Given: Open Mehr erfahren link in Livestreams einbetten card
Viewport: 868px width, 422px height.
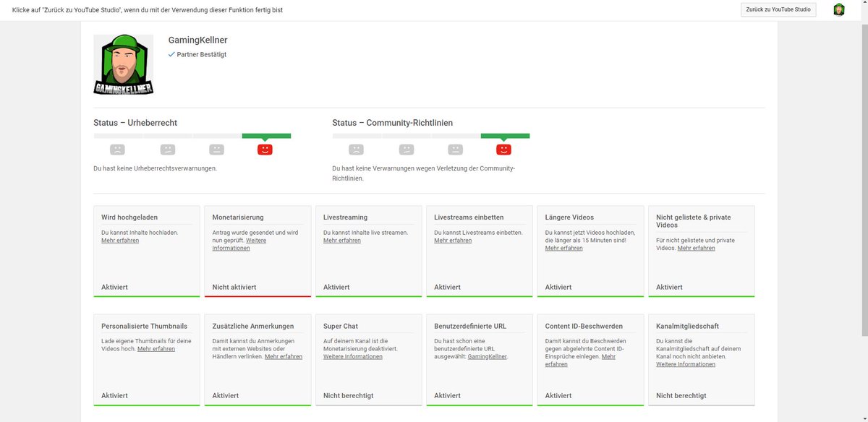Looking at the screenshot, I should point(453,241).
